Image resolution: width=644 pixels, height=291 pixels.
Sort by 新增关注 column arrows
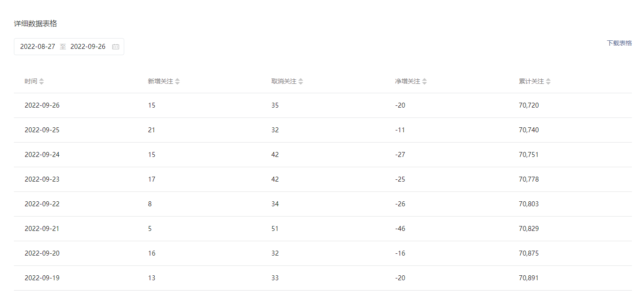click(x=177, y=82)
